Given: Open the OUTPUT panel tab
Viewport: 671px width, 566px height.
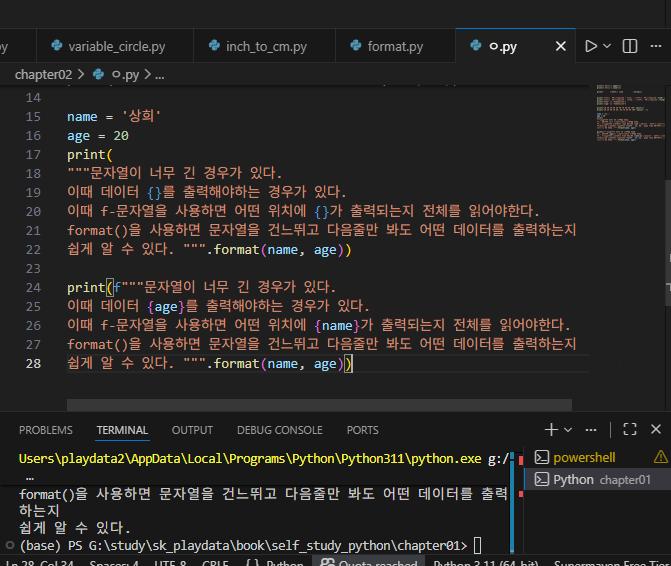Looking at the screenshot, I should tap(192, 430).
